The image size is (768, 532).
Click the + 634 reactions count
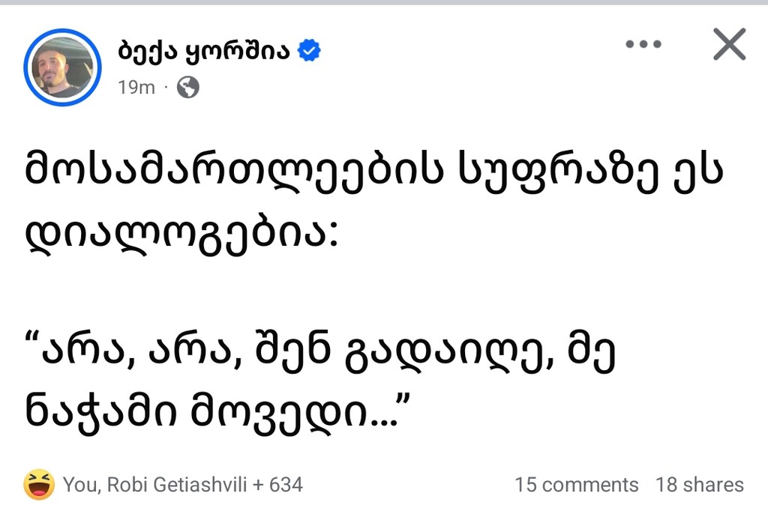pyautogui.click(x=278, y=485)
